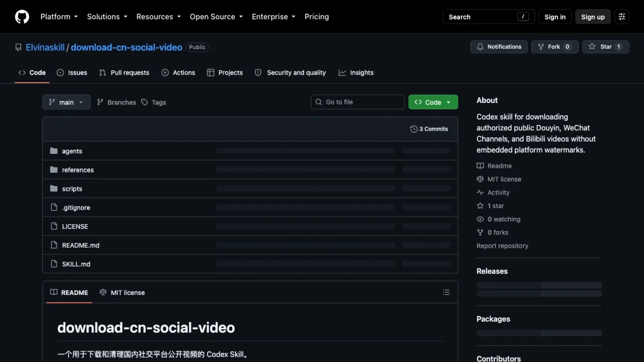Click the scripts folder icon

(54, 188)
